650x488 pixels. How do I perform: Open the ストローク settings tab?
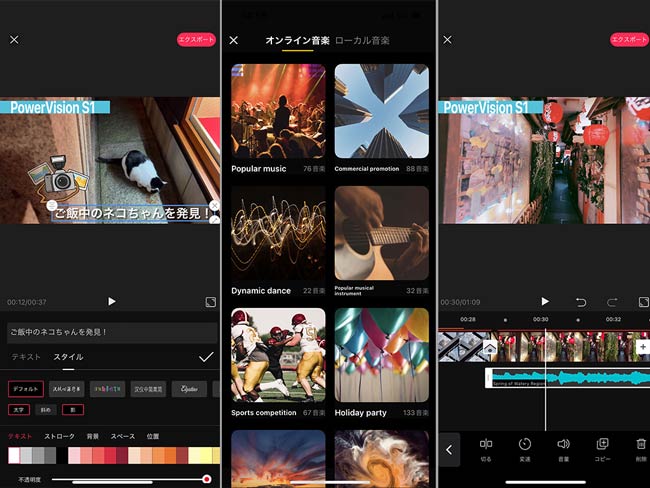pos(60,436)
